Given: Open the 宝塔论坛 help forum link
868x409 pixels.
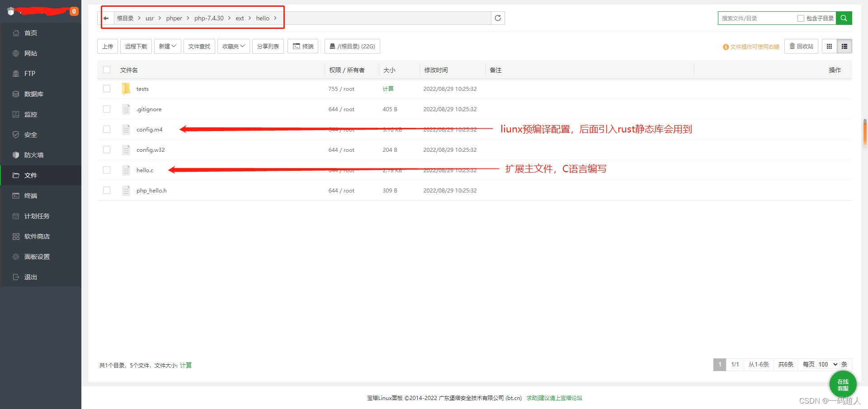Looking at the screenshot, I should pyautogui.click(x=554, y=398).
